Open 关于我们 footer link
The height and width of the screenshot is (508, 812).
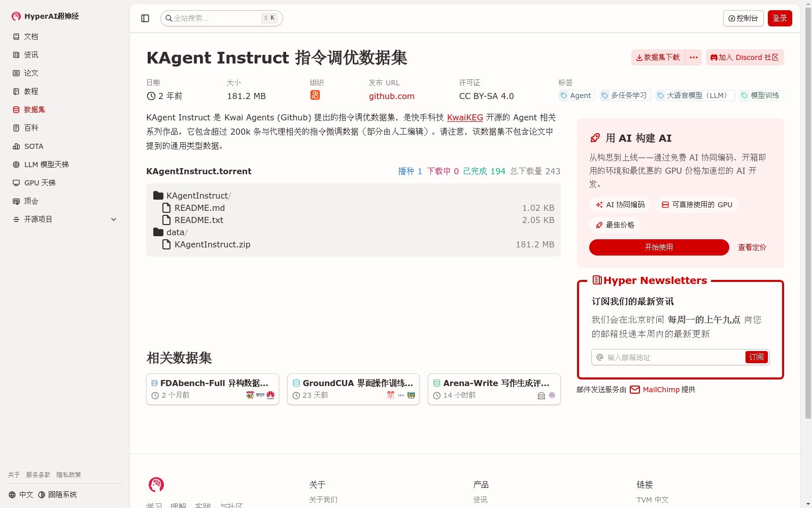click(x=323, y=500)
